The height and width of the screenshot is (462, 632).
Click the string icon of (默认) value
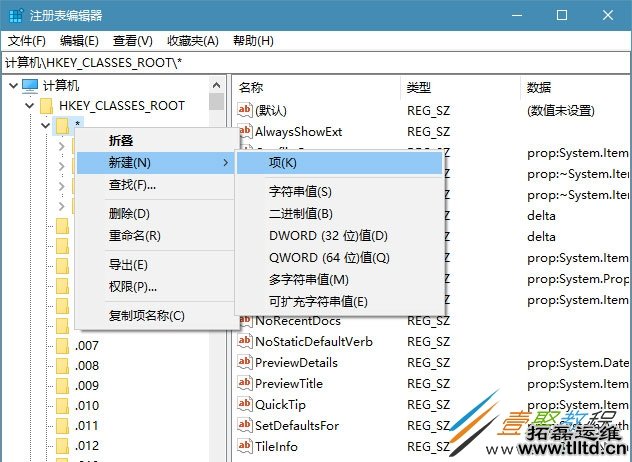tap(245, 110)
